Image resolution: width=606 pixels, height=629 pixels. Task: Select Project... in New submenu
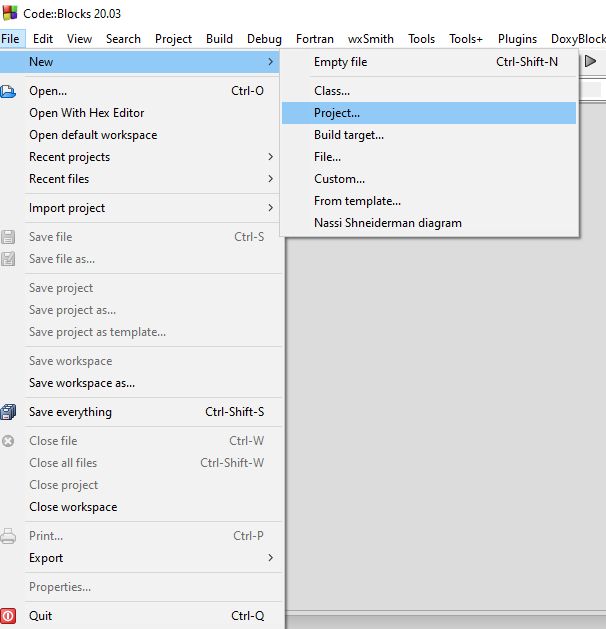(429, 113)
